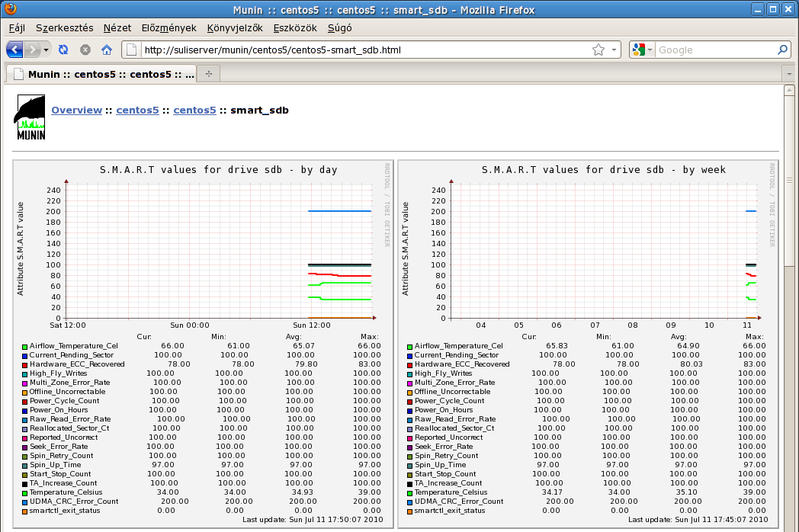The height and width of the screenshot is (532, 799).
Task: Follow the Overview breadcrumb link
Action: [x=76, y=110]
